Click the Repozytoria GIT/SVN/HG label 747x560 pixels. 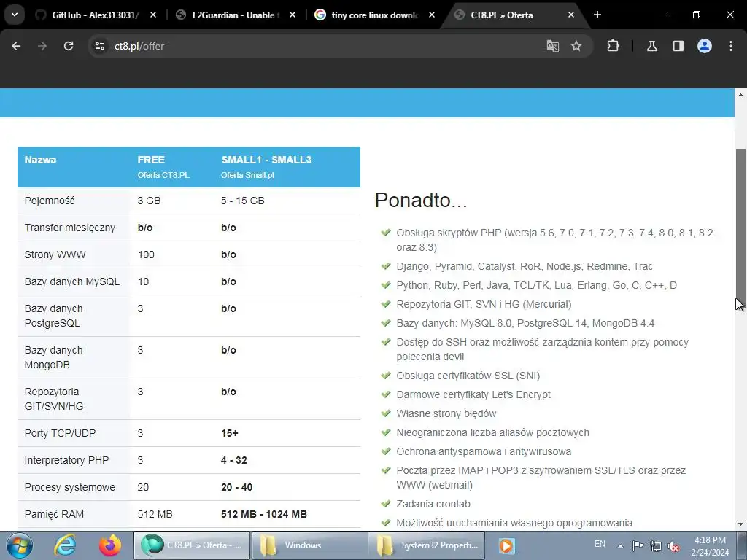(x=54, y=399)
